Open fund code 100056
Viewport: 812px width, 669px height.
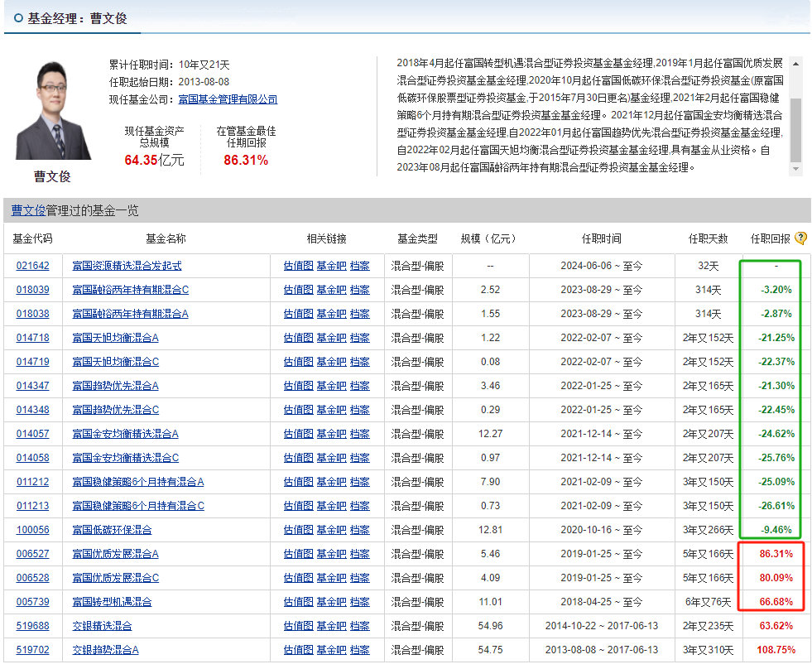[x=32, y=530]
